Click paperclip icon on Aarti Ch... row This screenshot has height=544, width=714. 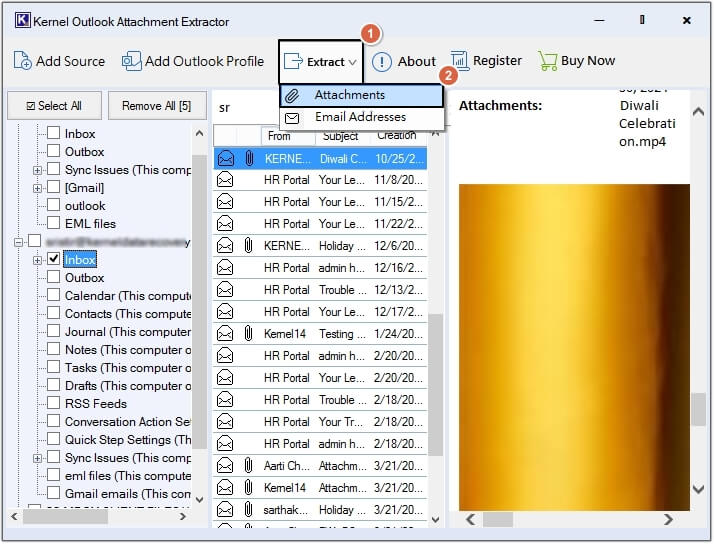pos(248,466)
